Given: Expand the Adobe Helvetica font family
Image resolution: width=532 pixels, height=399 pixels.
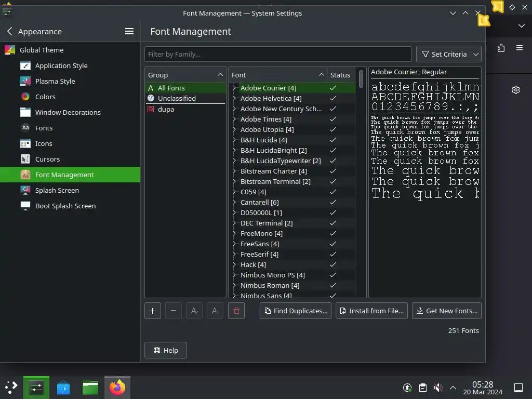Looking at the screenshot, I should click(234, 98).
